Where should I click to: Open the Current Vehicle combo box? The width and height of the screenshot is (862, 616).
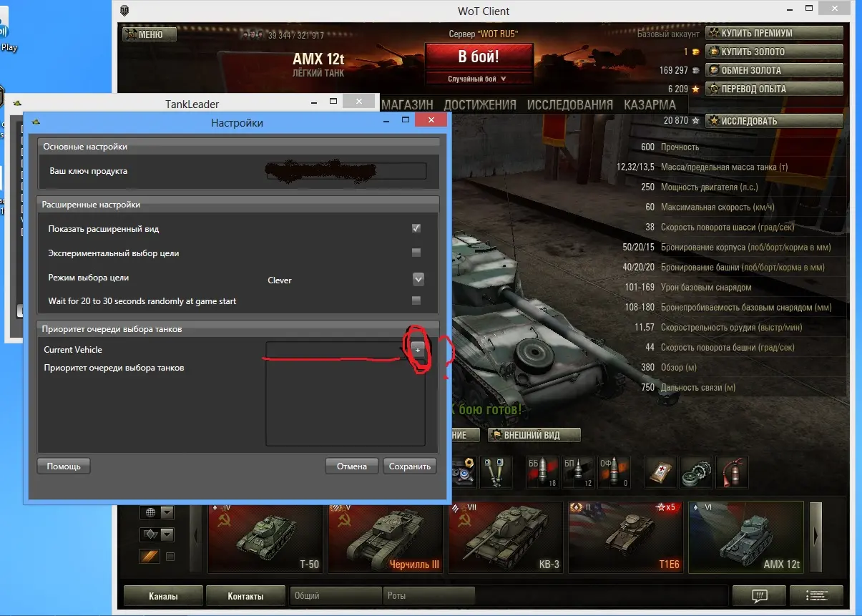tap(336, 349)
